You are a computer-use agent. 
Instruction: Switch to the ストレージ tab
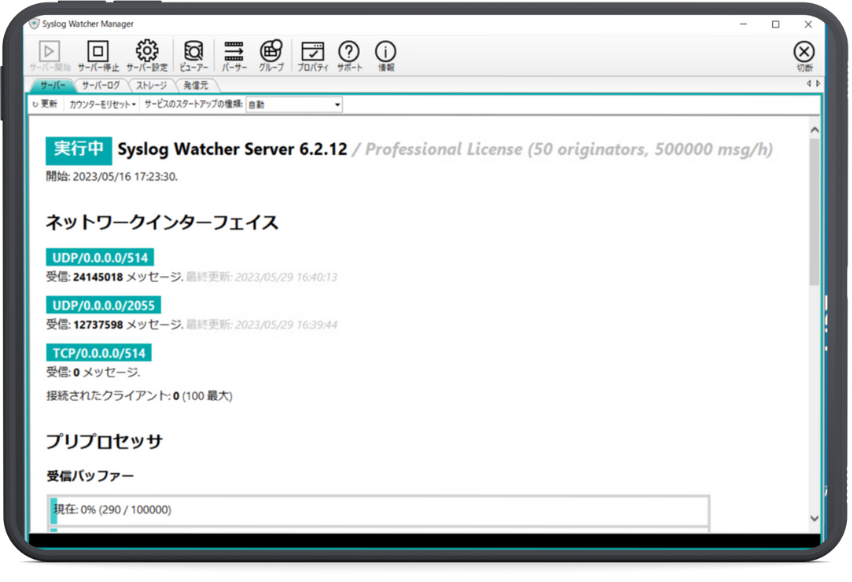coord(151,85)
